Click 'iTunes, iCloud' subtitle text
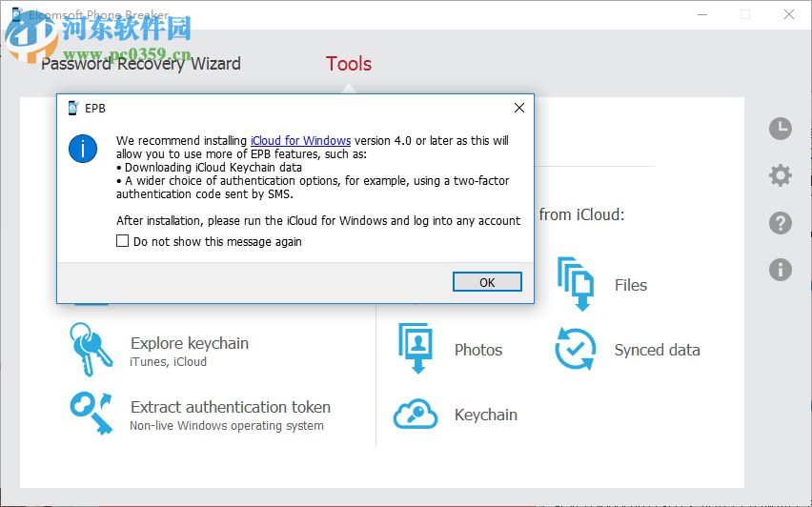 (169, 361)
